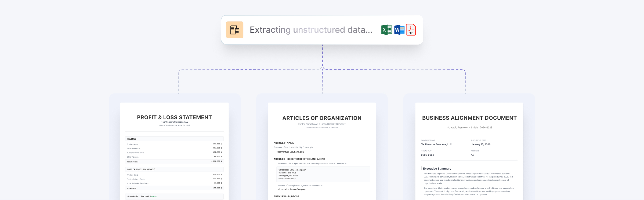Click the 2026-2028 fiscal year value
Viewport: 644px width, 200px height.
coord(427,155)
